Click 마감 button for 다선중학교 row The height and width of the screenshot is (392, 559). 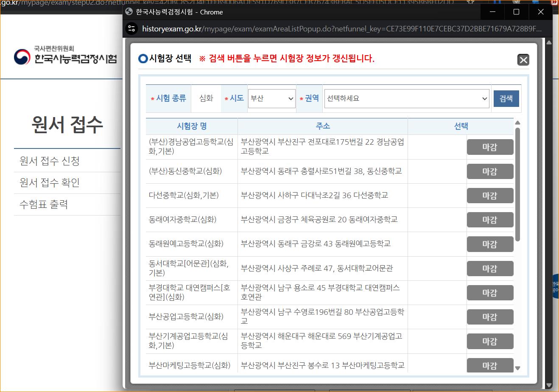click(490, 196)
